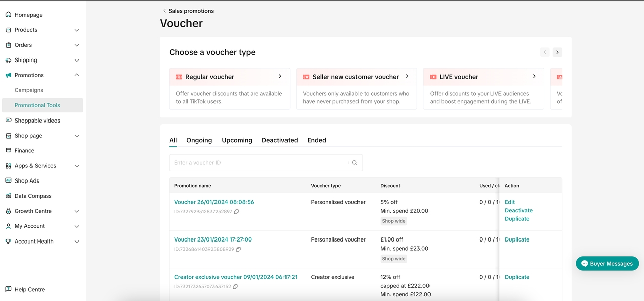Click the Shoppable videos icon
Screen dimensions: 644x301
pos(8,121)
